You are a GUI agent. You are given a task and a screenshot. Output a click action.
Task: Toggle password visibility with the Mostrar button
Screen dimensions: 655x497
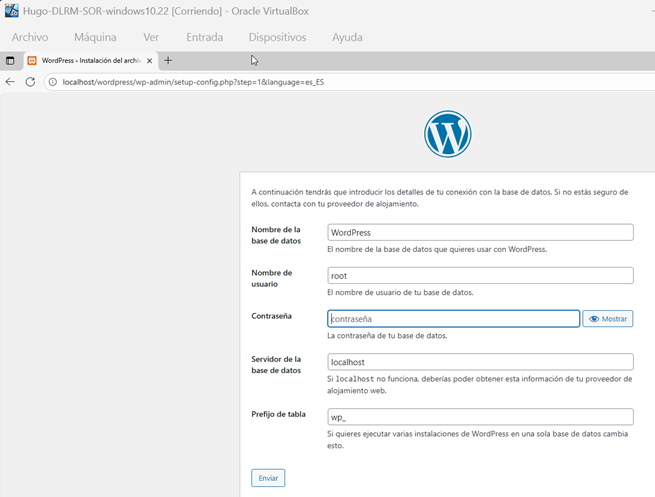[608, 319]
